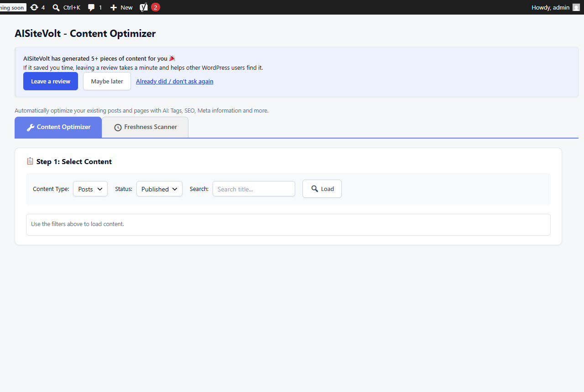Click the Maybe later button

(107, 81)
